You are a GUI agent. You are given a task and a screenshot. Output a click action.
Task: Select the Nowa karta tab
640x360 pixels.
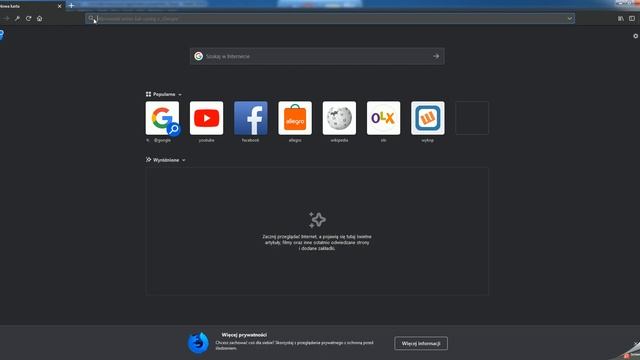(x=32, y=6)
